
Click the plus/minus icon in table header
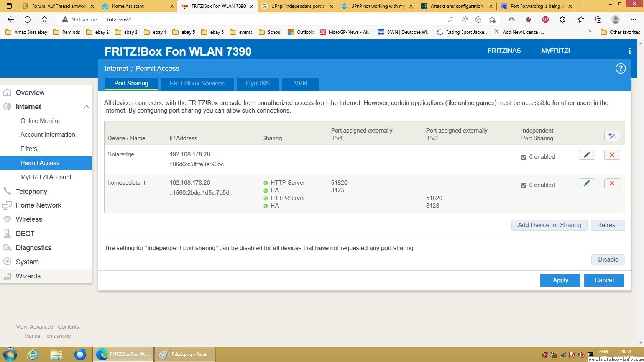(612, 136)
